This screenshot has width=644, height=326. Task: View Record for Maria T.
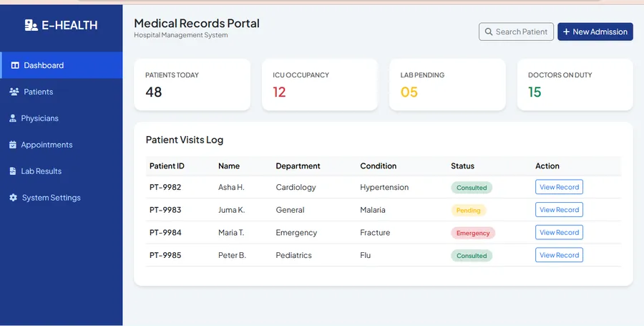[x=559, y=232]
